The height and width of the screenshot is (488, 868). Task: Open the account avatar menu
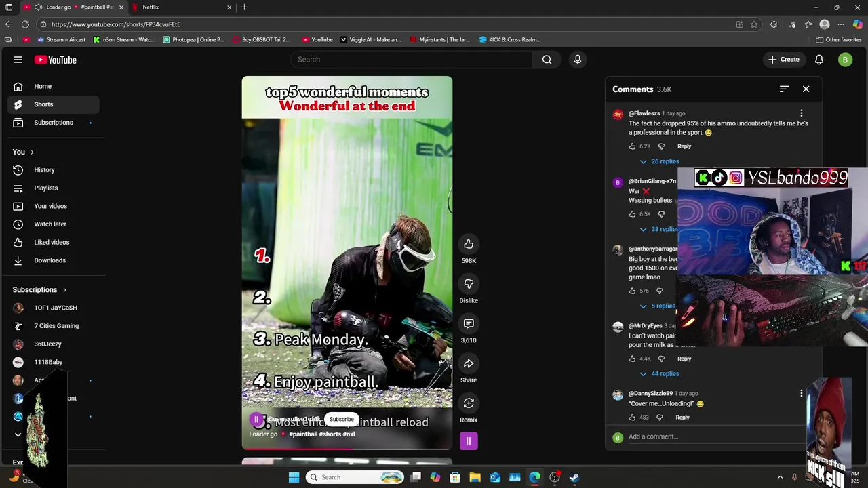click(845, 60)
